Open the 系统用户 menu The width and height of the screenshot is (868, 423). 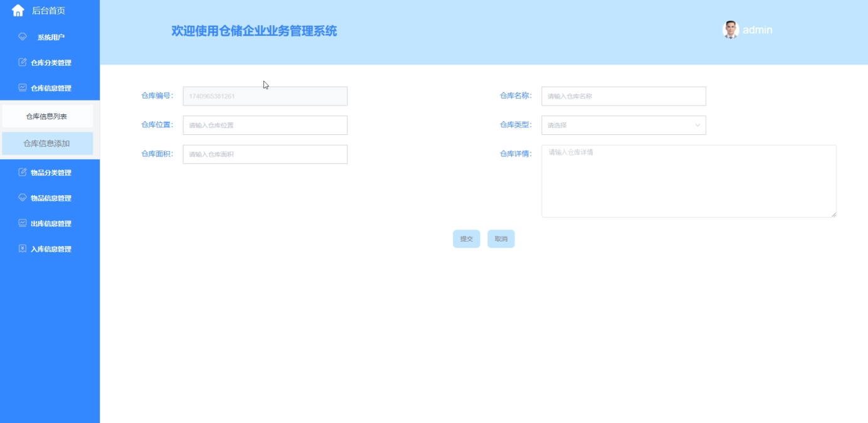tap(50, 37)
